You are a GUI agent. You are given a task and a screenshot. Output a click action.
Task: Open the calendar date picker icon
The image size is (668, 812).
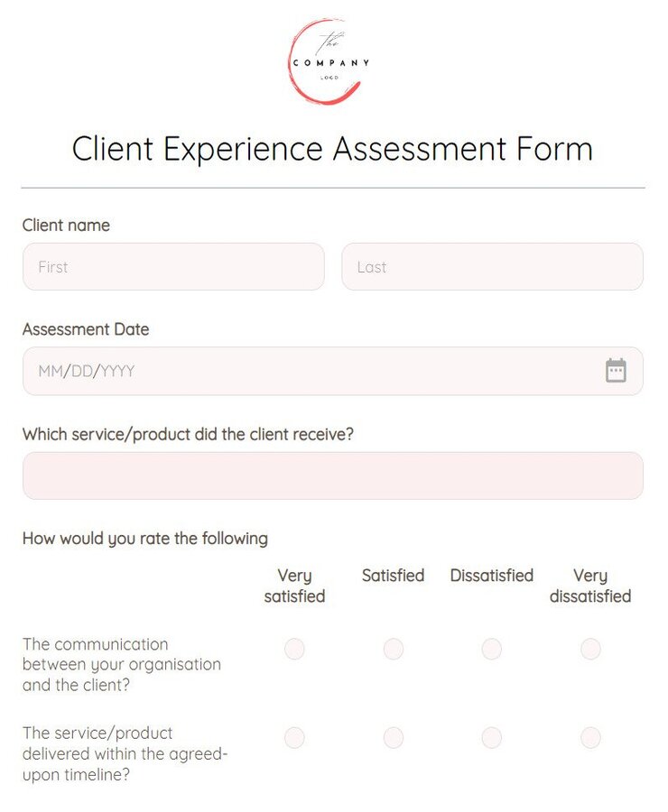click(x=615, y=370)
